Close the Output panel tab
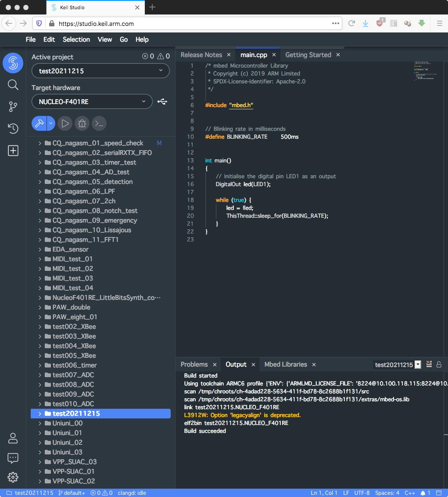Viewport: 448px width, 497px height. (x=254, y=365)
